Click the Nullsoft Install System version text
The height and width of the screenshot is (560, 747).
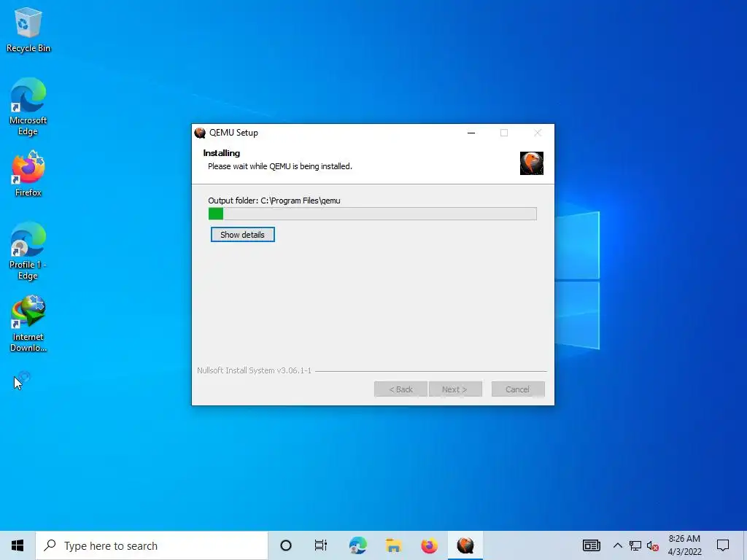click(x=254, y=370)
